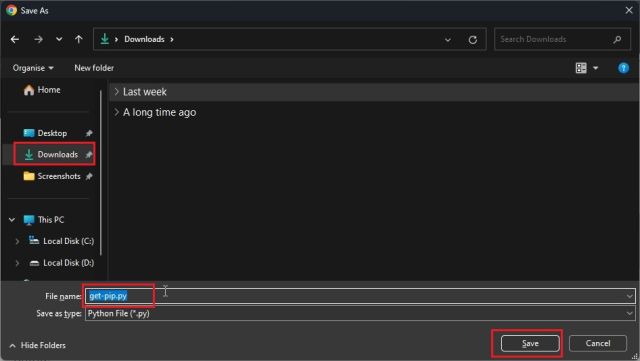Refresh the Downloads folder view

coord(473,40)
